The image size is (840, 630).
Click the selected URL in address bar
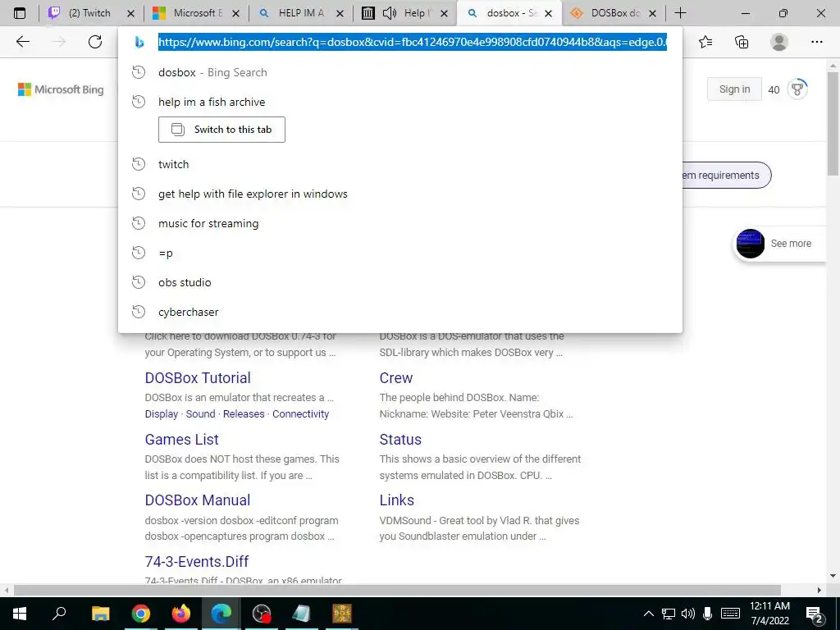point(412,42)
